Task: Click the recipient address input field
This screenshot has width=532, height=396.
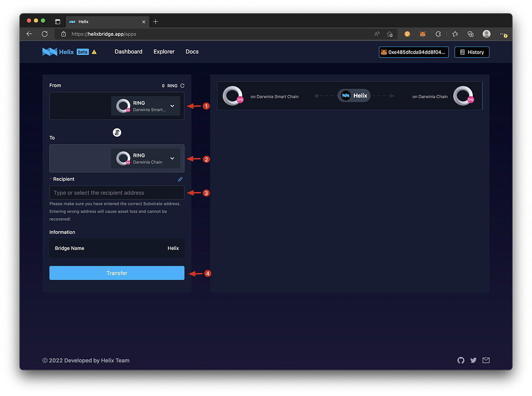Action: (x=117, y=193)
